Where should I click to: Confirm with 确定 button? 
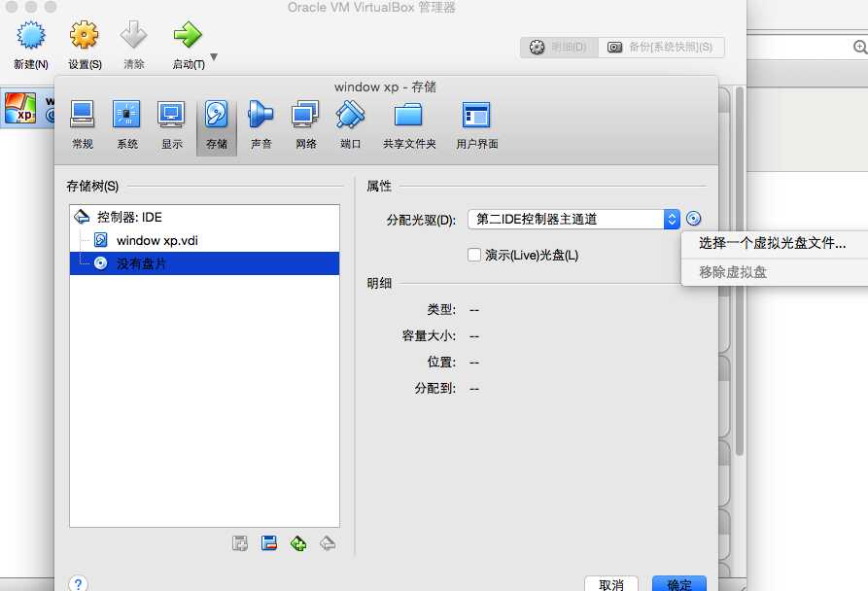(x=679, y=584)
